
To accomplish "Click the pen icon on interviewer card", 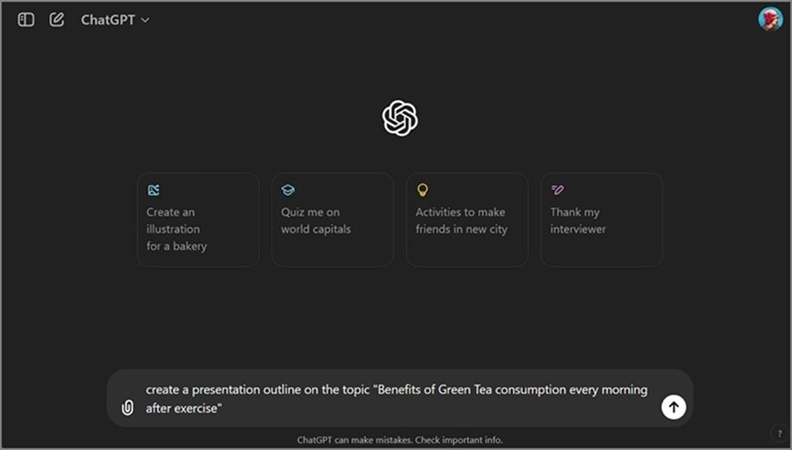I will [557, 190].
